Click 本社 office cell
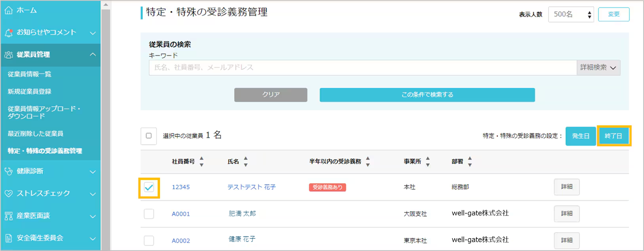The width and height of the screenshot is (644, 251). pyautogui.click(x=410, y=187)
